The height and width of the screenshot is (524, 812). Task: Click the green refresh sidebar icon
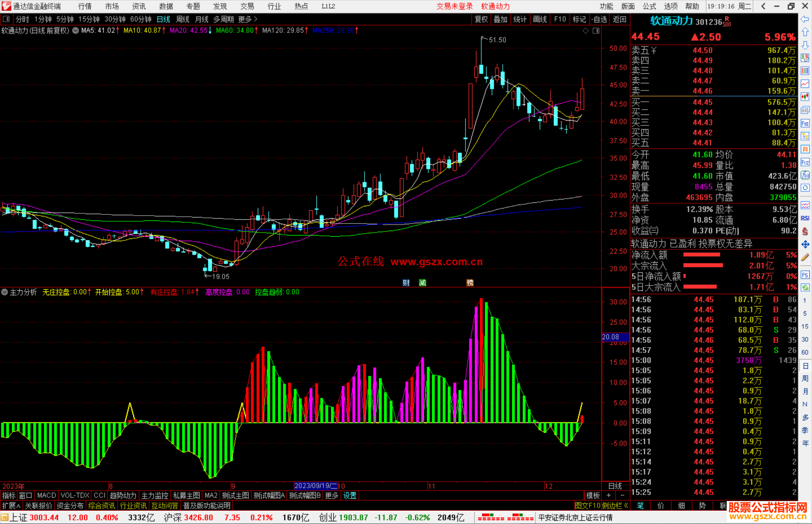[805, 288]
